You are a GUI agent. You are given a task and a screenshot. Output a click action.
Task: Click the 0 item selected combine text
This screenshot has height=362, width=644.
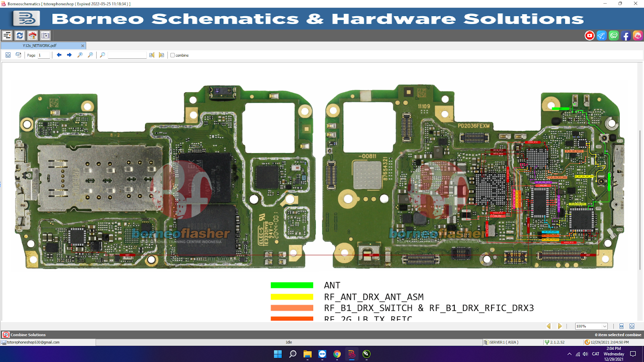tap(618, 335)
